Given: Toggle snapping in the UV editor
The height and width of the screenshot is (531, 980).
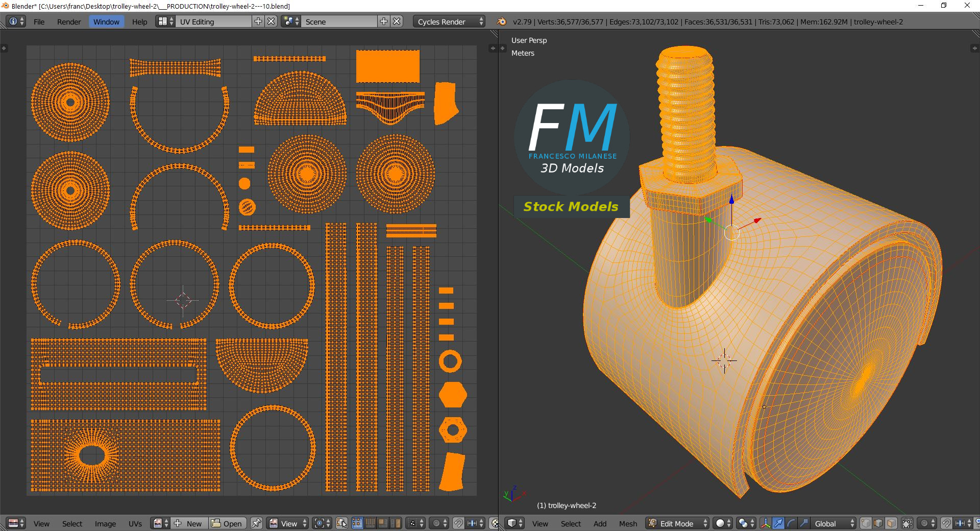Looking at the screenshot, I should coord(458,523).
